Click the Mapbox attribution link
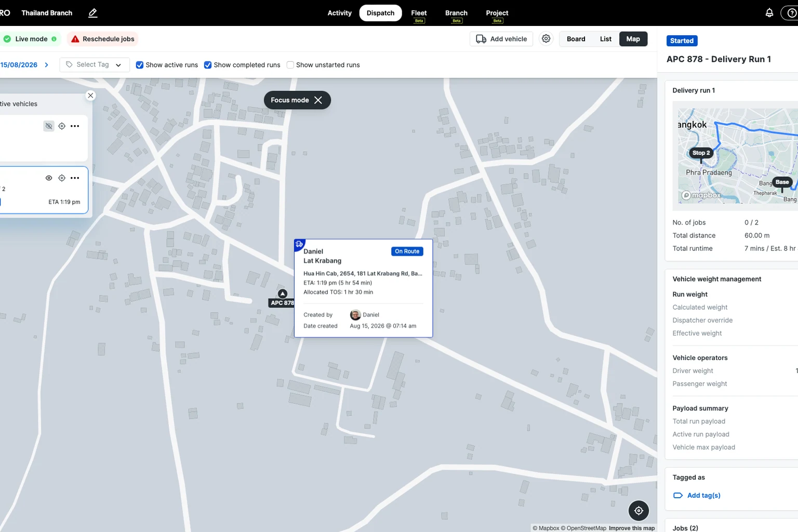Image resolution: width=798 pixels, height=532 pixels. (x=546, y=528)
